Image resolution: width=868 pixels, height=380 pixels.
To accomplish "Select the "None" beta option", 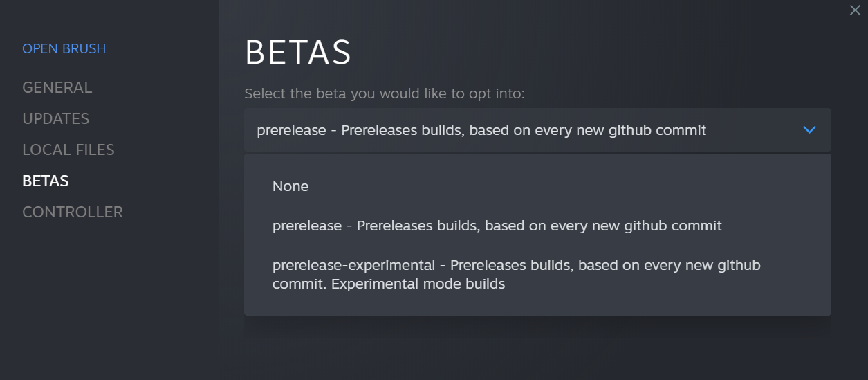I will pyautogui.click(x=290, y=186).
